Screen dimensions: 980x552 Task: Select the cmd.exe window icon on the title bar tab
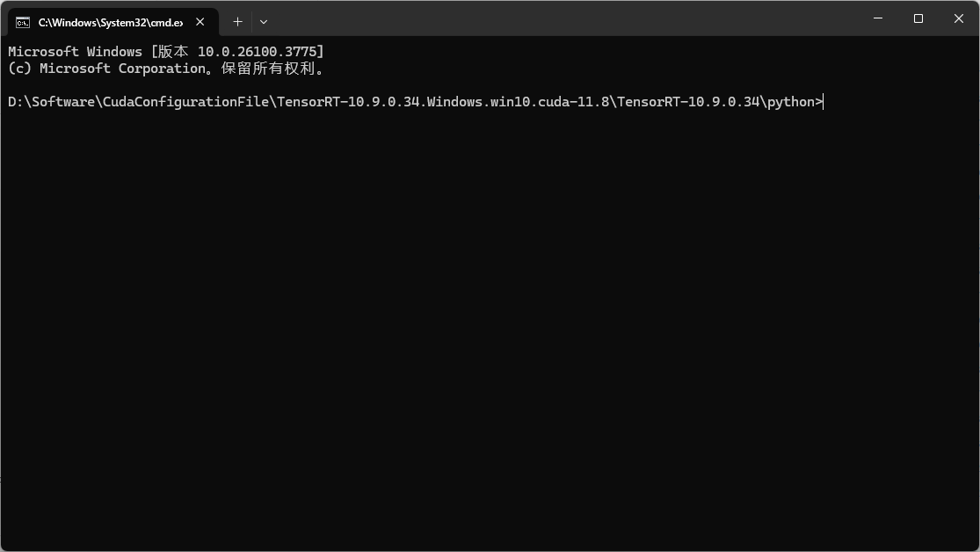click(x=21, y=22)
